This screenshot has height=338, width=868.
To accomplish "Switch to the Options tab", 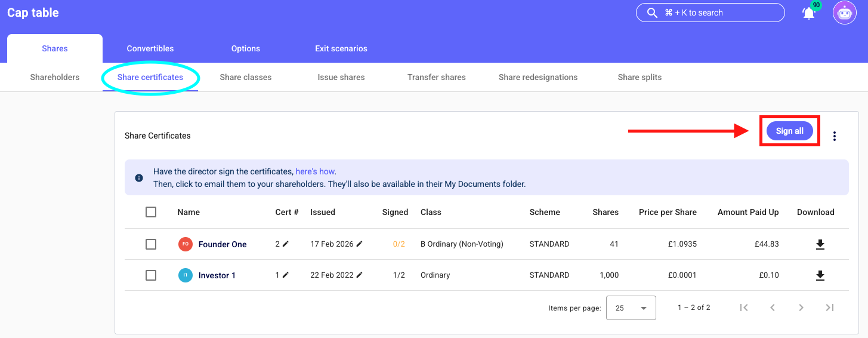I will coord(246,48).
